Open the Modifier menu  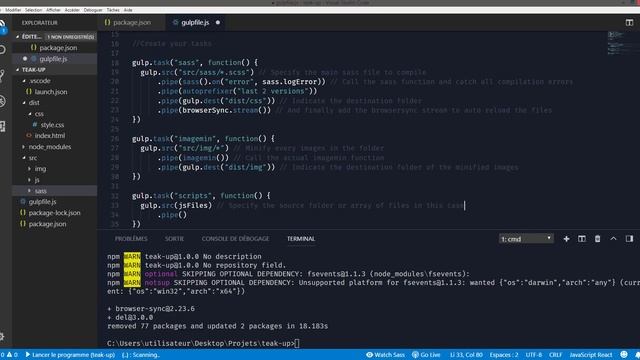(x=13, y=10)
